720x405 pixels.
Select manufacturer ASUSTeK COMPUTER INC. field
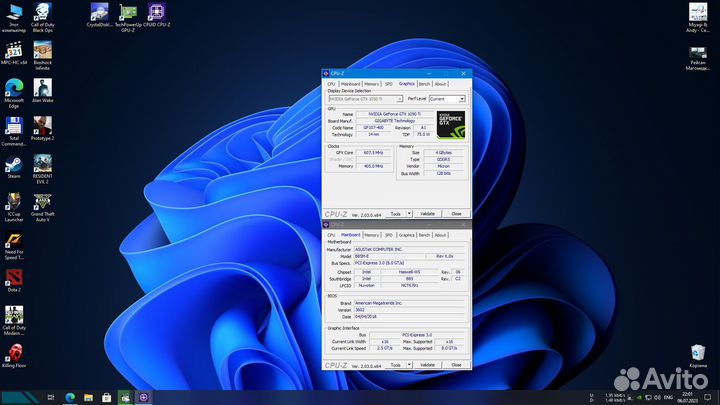[409, 249]
